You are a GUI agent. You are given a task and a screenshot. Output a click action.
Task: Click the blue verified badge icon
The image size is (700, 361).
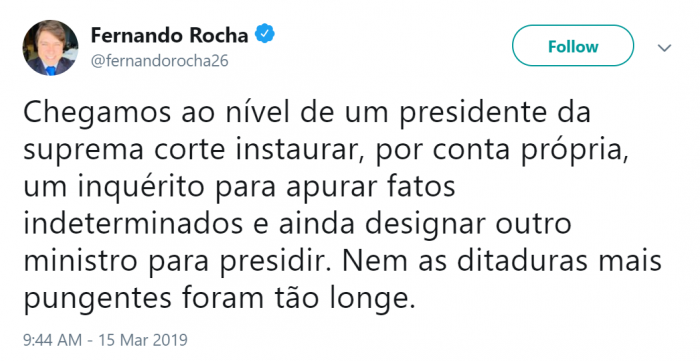(x=265, y=35)
